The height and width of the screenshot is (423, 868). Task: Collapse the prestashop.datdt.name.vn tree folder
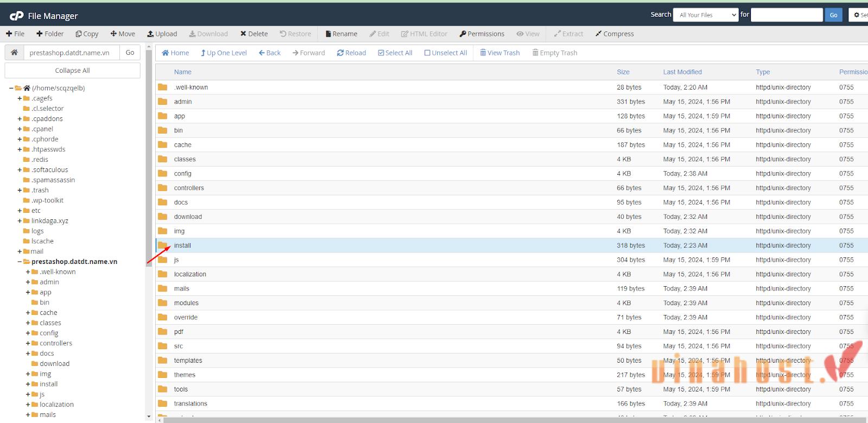[20, 262]
